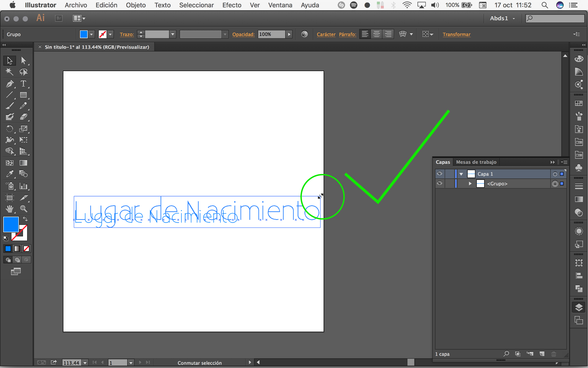The height and width of the screenshot is (368, 588).
Task: Toggle lock column for Capa 1
Action: tap(450, 174)
